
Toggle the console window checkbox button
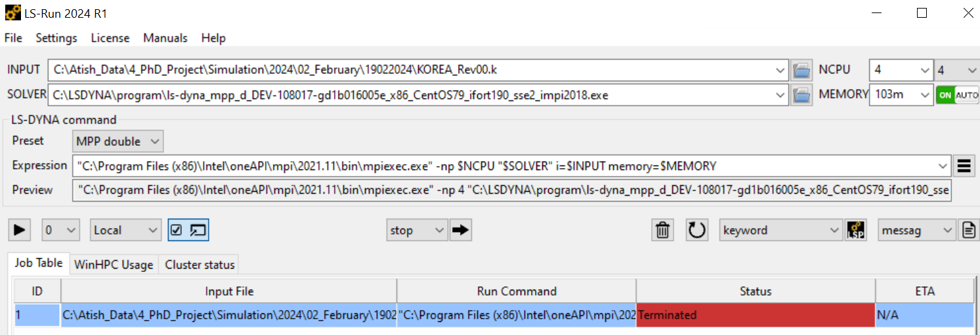pos(188,230)
